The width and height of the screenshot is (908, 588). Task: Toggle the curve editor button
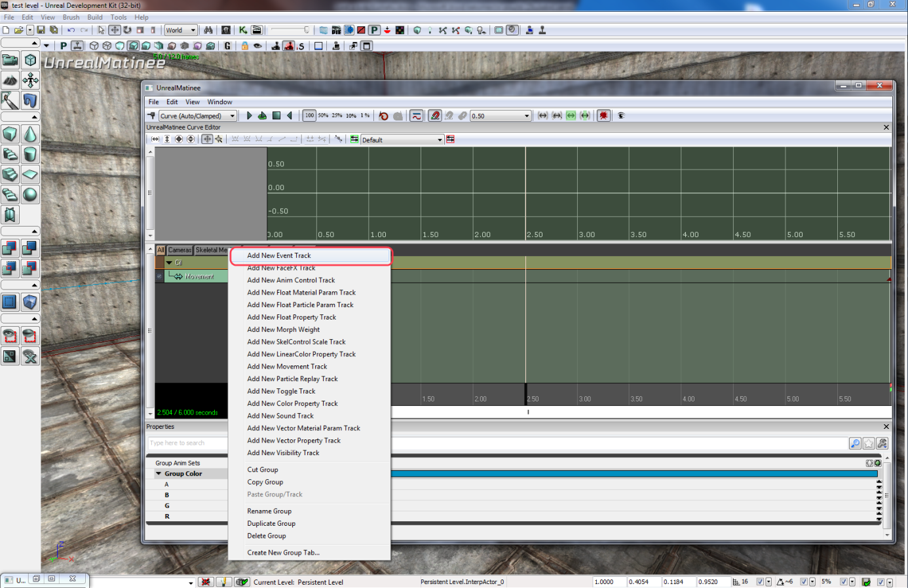417,116
